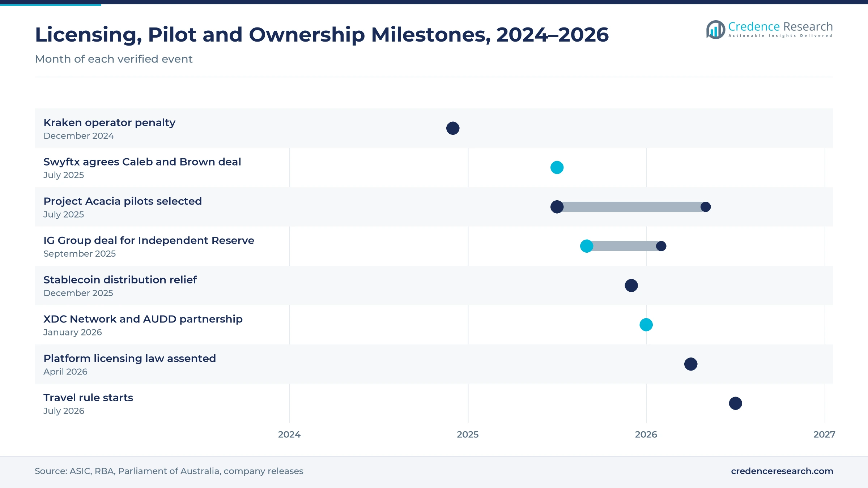This screenshot has width=868, height=488.
Task: Click the Source attribution text in footer
Action: 169,471
